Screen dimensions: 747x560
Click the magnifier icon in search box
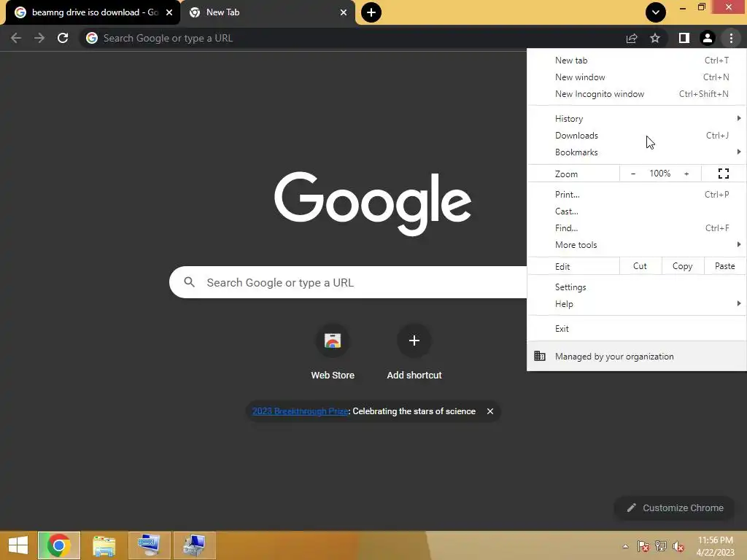(x=189, y=282)
